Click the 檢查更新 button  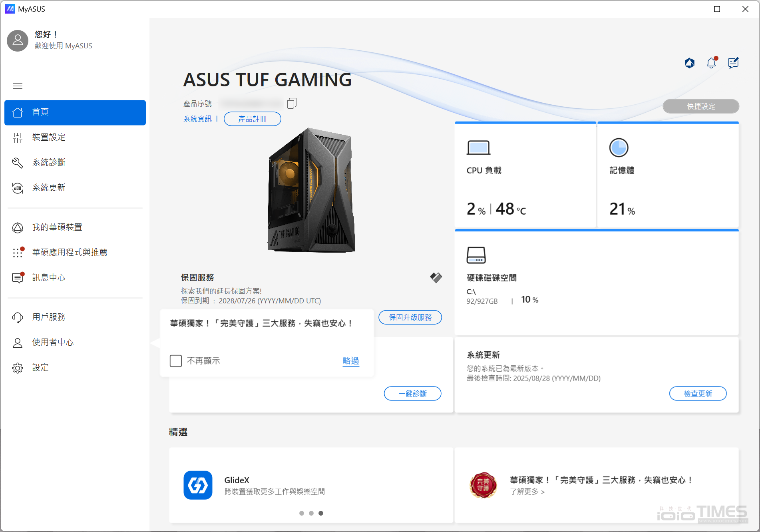698,394
